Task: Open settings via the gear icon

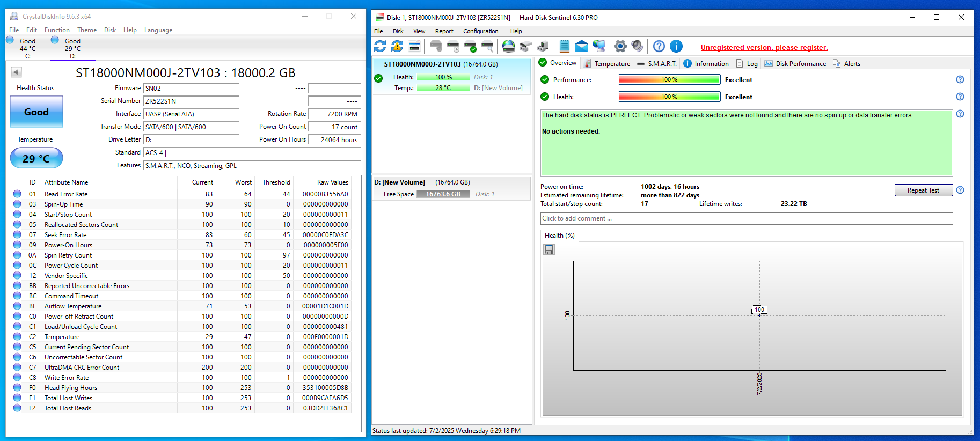Action: point(620,46)
